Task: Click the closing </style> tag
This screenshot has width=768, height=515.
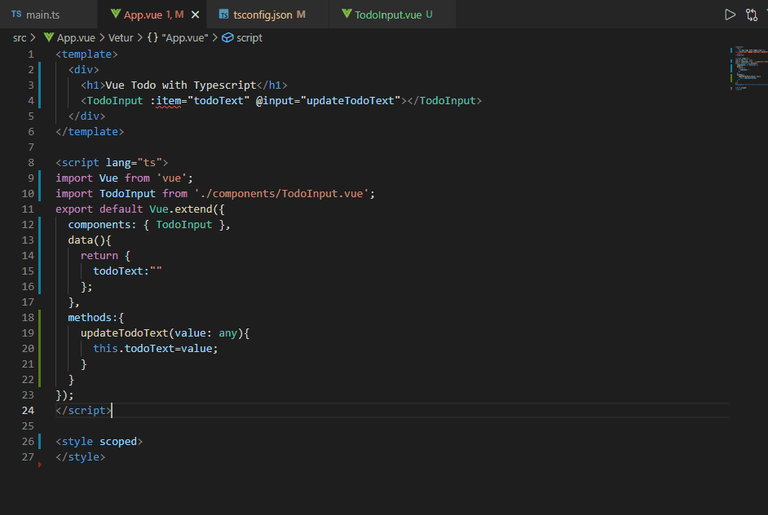Action: click(x=80, y=457)
